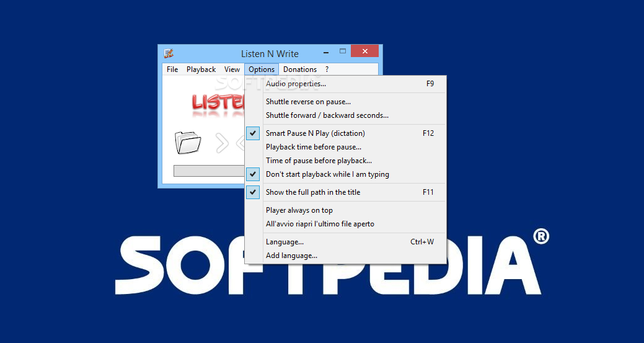Open Time of pause before playback...

click(345, 161)
